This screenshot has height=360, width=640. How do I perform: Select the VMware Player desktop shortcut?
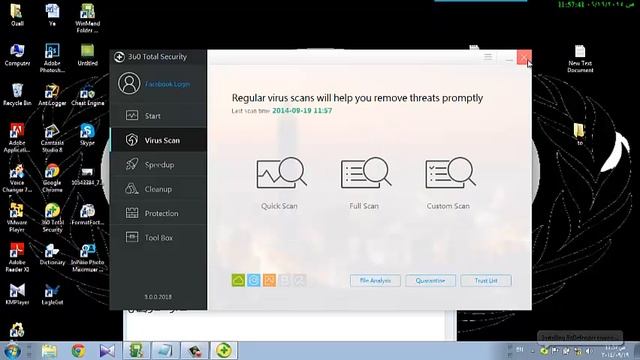[x=17, y=218]
